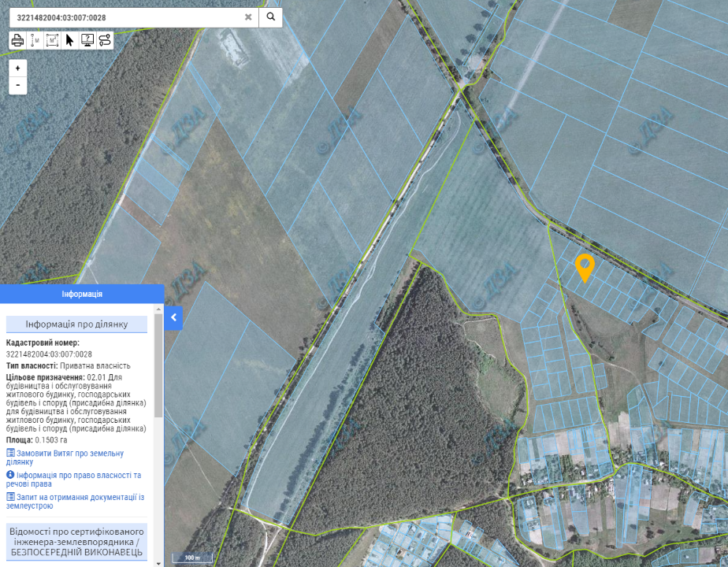Click the magnifier search button
The height and width of the screenshot is (567, 728).
tap(271, 17)
